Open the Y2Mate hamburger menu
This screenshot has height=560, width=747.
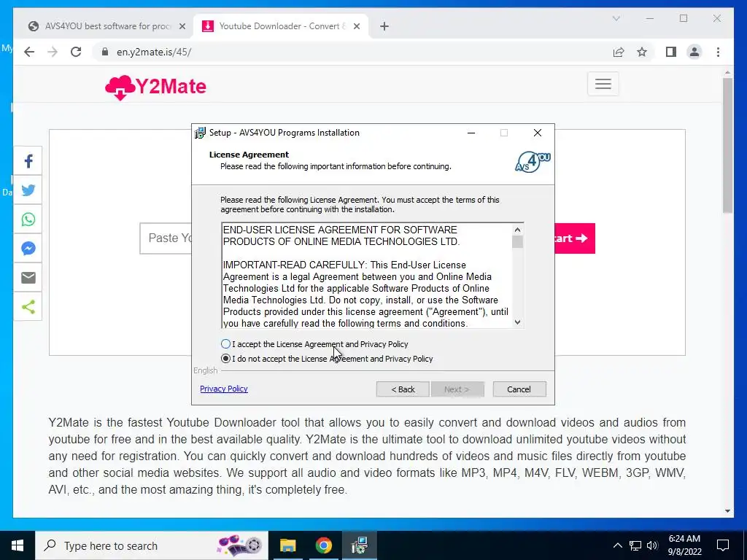[603, 84]
